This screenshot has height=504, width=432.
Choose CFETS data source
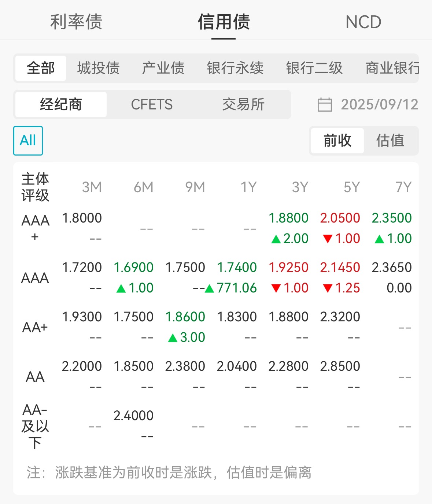click(152, 104)
